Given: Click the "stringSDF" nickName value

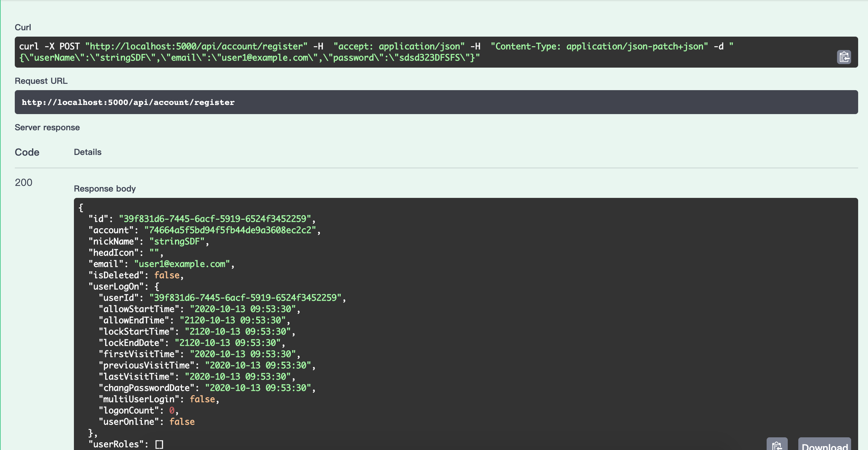Looking at the screenshot, I should coord(177,242).
